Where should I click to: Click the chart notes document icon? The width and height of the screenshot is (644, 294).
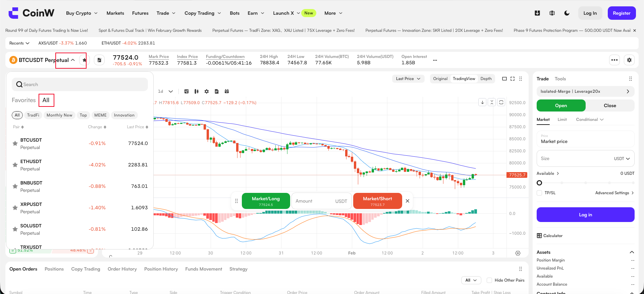pos(217,91)
